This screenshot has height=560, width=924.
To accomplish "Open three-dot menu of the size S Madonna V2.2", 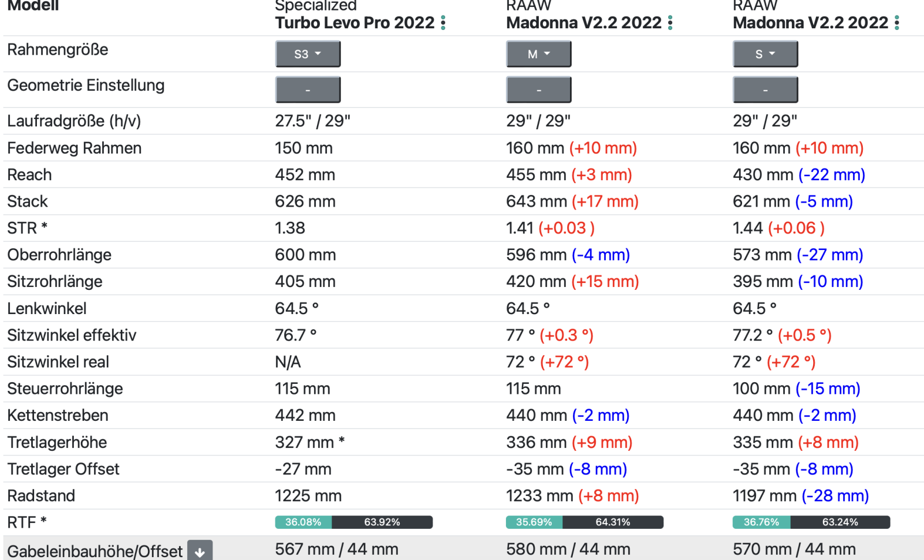I will pos(897,23).
